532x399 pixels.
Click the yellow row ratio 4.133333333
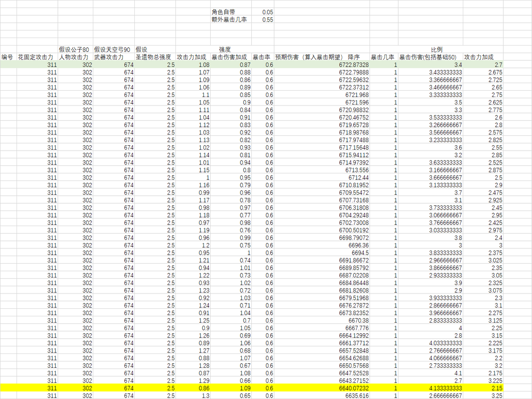click(431, 388)
